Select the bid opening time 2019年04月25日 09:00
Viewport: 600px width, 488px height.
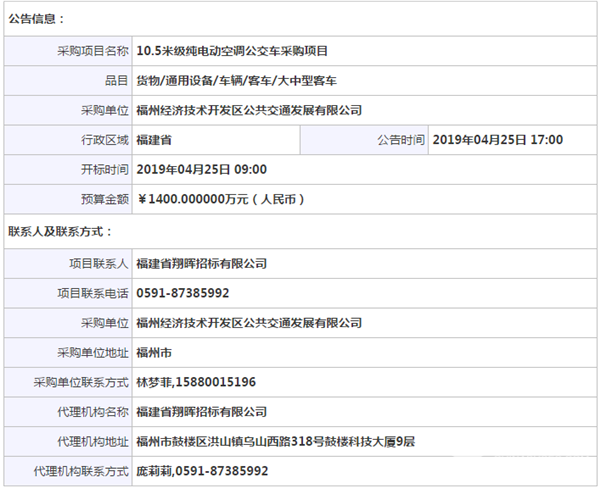(x=201, y=169)
